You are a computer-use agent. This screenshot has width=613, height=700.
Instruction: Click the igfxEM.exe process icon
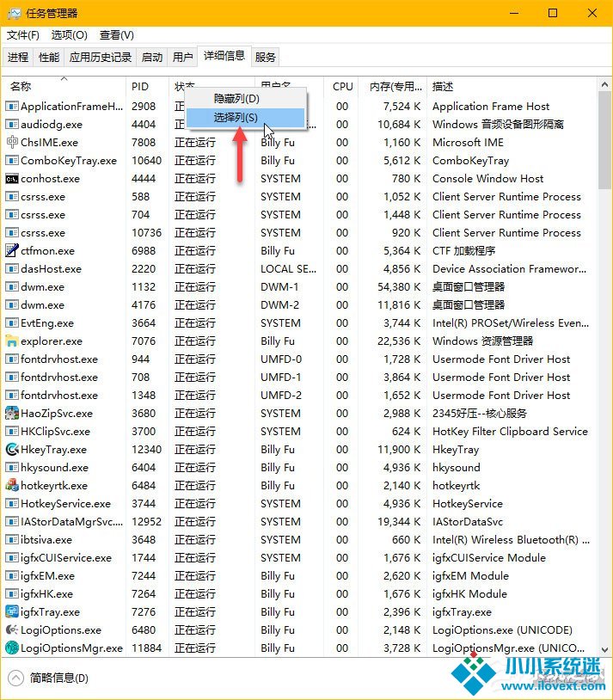pos(12,576)
